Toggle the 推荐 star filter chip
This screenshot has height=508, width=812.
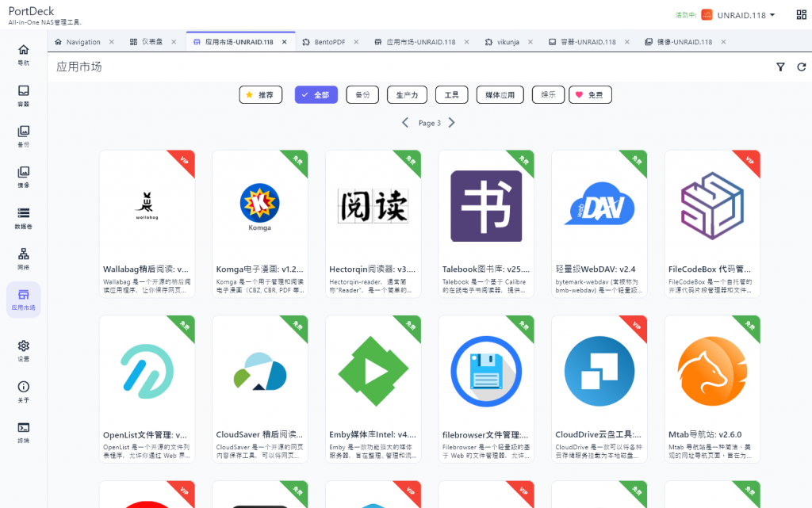click(261, 95)
